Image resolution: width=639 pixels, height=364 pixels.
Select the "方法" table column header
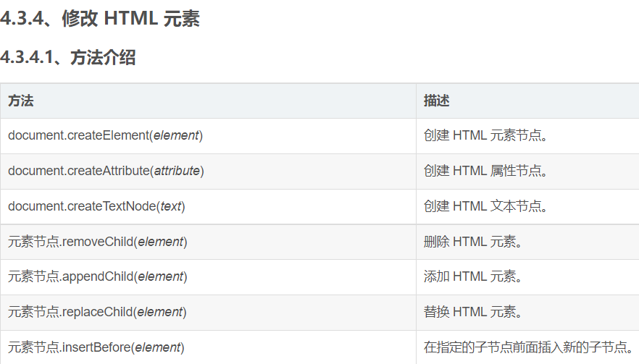coord(21,101)
